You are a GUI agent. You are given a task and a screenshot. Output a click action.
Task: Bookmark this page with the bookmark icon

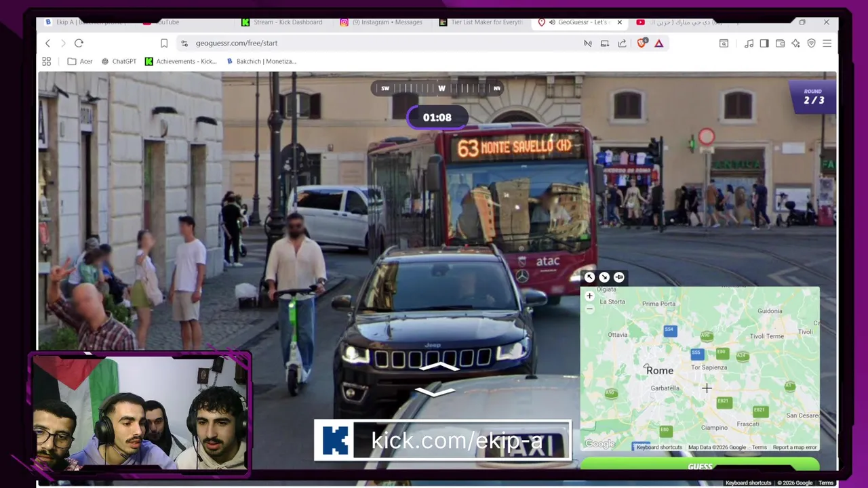pyautogui.click(x=164, y=43)
